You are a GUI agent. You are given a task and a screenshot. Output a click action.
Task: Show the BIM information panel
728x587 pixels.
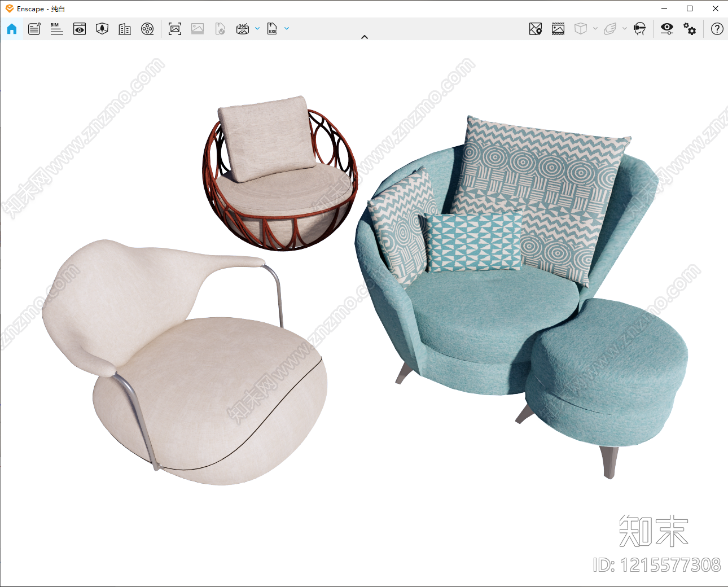point(56,29)
